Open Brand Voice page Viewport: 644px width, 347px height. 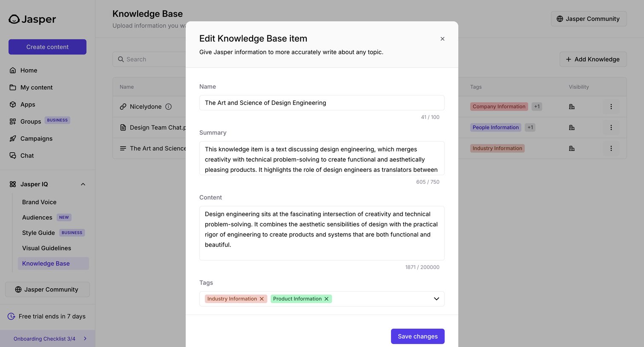click(39, 202)
